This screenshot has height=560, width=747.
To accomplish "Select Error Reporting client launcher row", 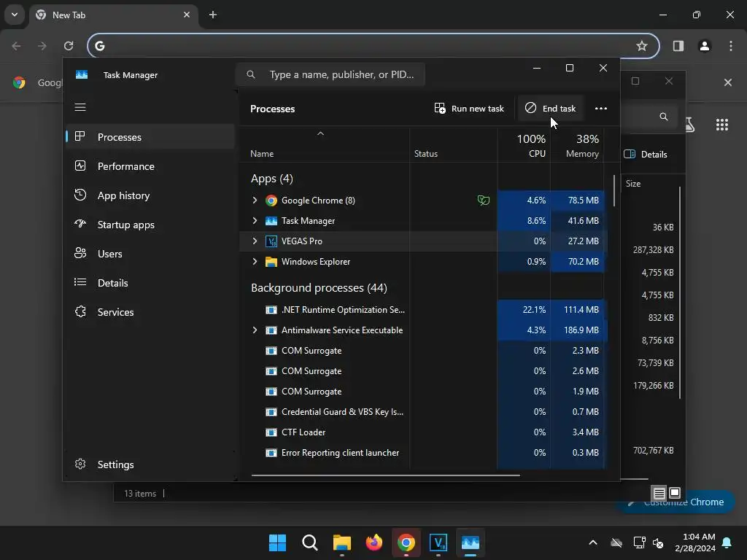I will 424,453.
